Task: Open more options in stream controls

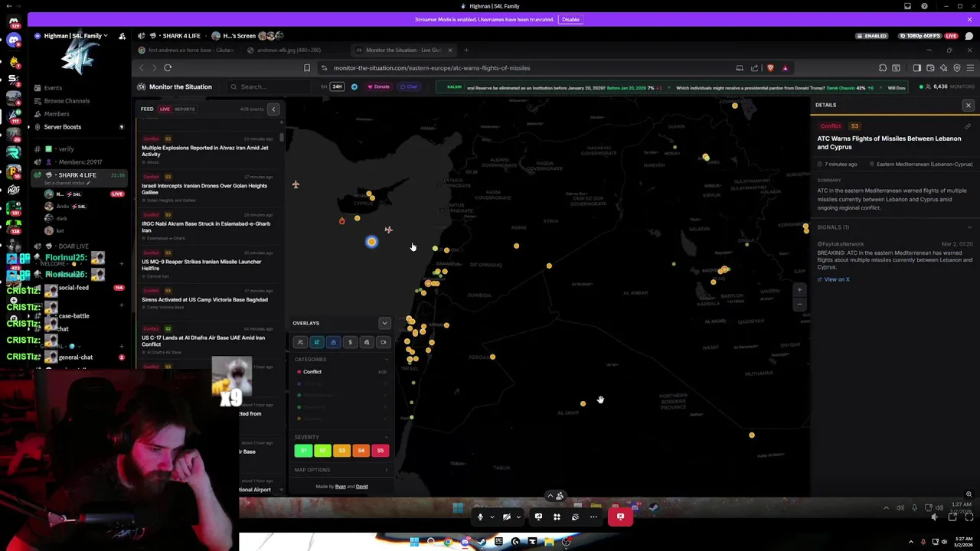Action: click(x=593, y=517)
